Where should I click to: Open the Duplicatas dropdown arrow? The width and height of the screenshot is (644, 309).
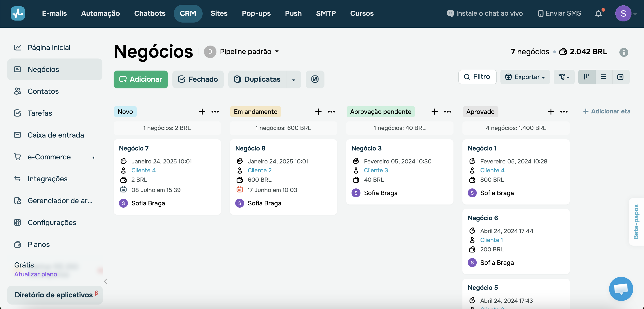point(294,80)
